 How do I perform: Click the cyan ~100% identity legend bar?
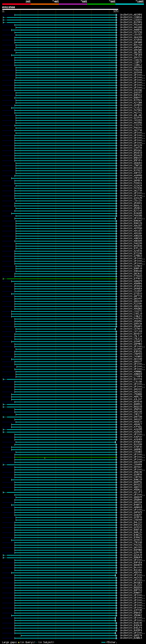pyautogui.click(x=130, y=4)
